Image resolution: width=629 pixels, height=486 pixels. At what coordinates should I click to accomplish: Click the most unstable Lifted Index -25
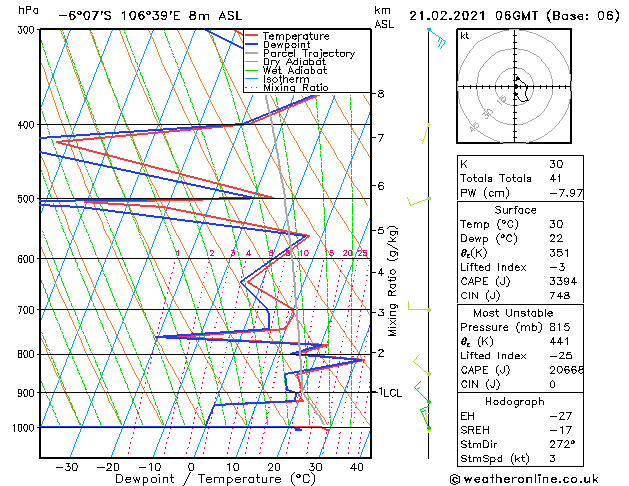560,356
